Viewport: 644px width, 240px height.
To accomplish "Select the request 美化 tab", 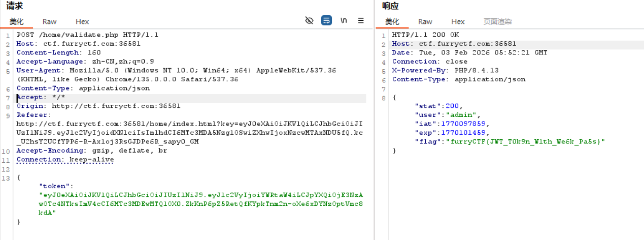I will [x=17, y=21].
